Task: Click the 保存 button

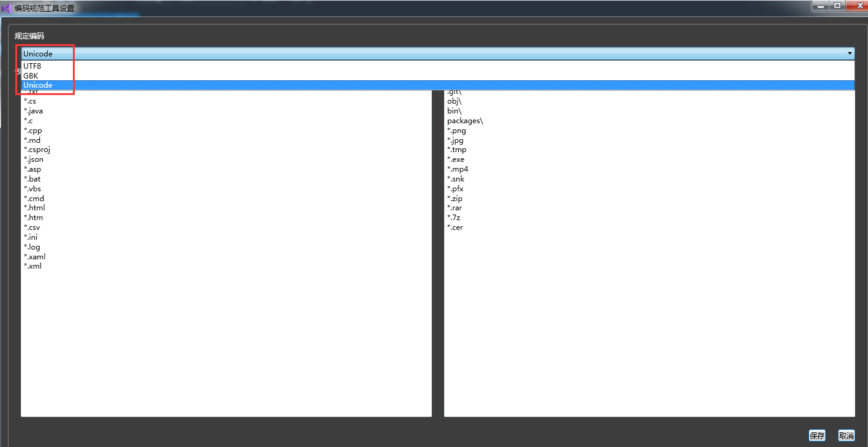Action: [817, 436]
